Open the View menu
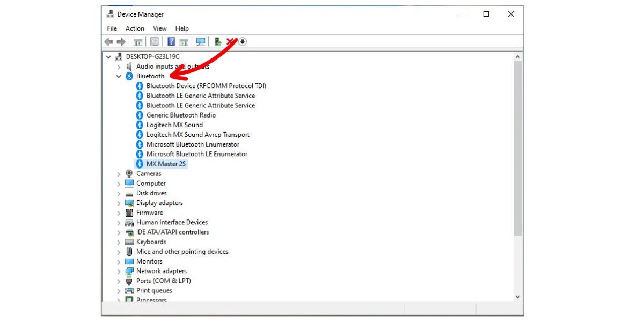The width and height of the screenshot is (644, 322). point(160,28)
